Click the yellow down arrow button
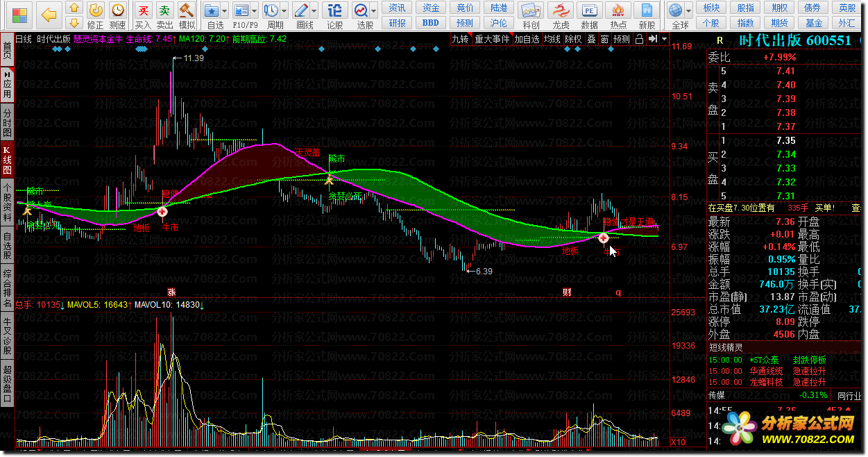Viewport: 868px width, 457px height. (x=75, y=22)
